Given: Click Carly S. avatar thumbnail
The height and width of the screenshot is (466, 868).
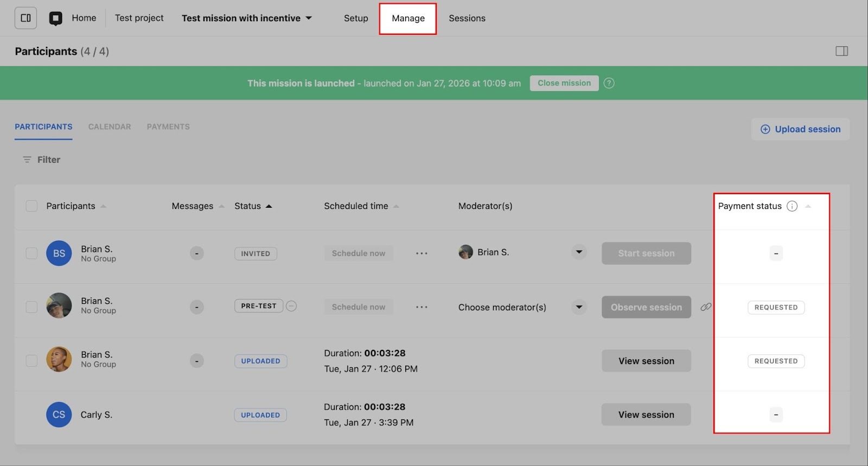Looking at the screenshot, I should tap(59, 414).
